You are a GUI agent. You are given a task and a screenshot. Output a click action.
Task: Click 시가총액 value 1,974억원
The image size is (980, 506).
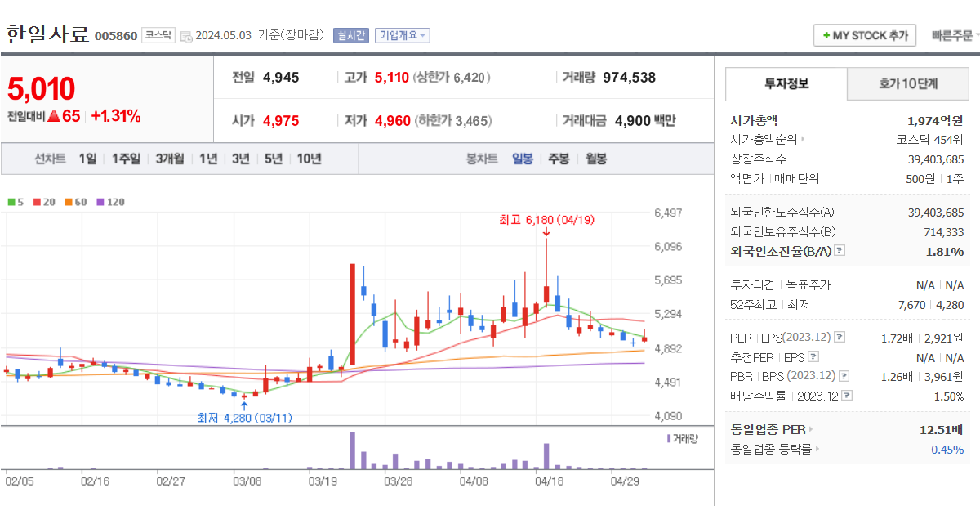coord(935,120)
